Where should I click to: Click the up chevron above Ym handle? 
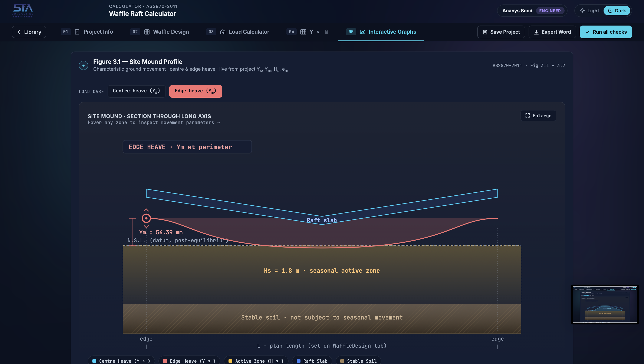[x=146, y=210]
